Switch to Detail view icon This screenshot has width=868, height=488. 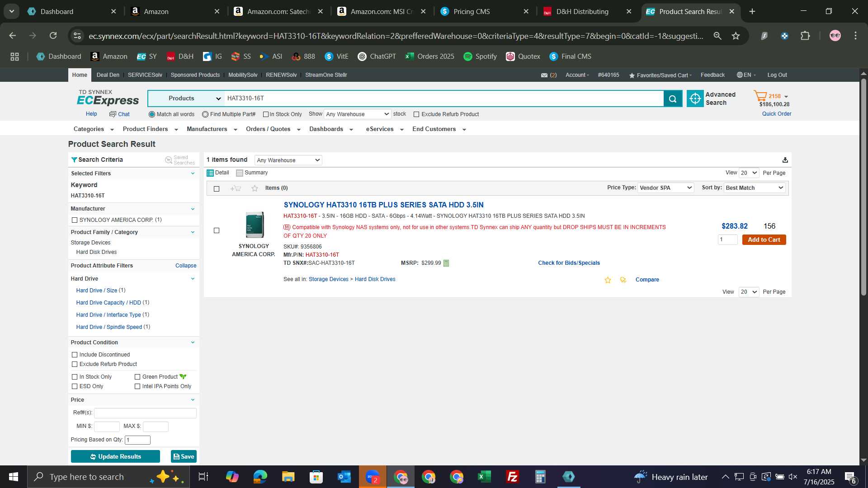(210, 173)
